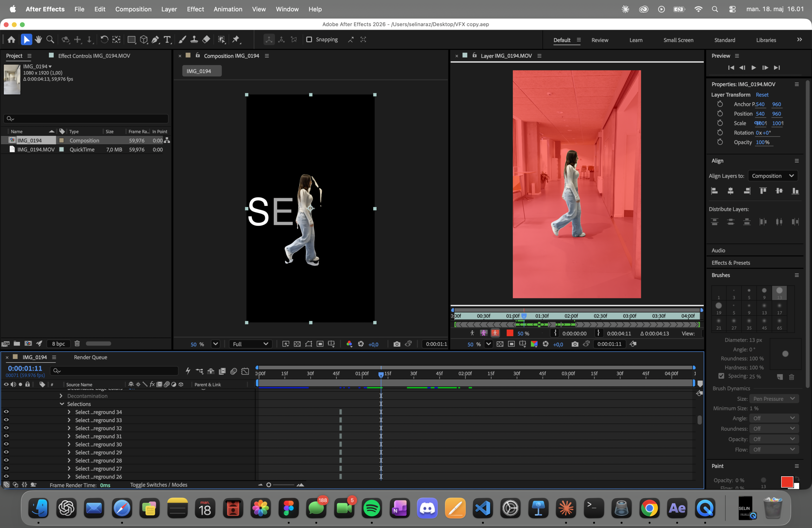Open the Composition menu

click(133, 9)
